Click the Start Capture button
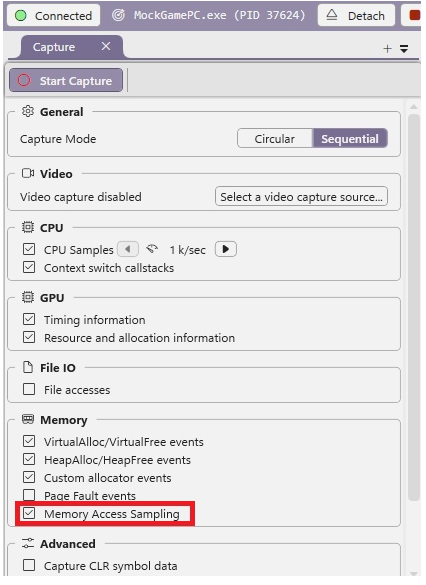Viewport: 426px width, 585px height. click(66, 81)
